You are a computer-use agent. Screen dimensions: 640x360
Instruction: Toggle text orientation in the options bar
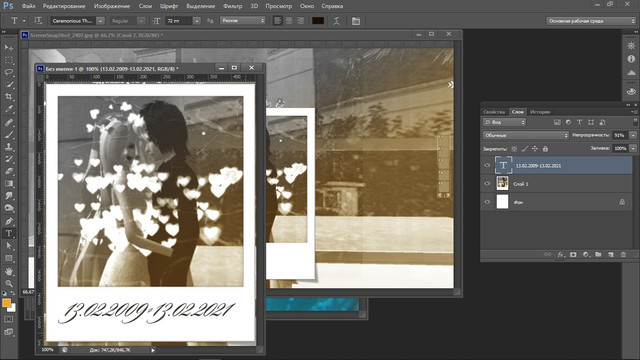click(38, 21)
